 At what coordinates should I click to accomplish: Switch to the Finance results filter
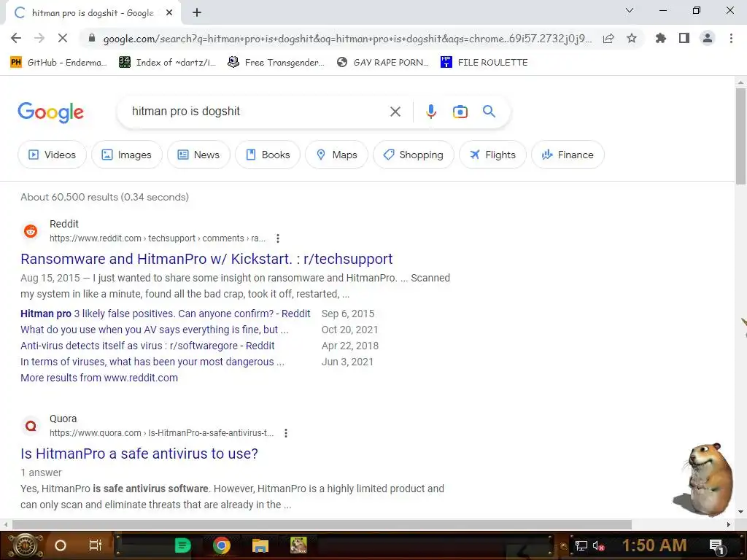pos(568,155)
